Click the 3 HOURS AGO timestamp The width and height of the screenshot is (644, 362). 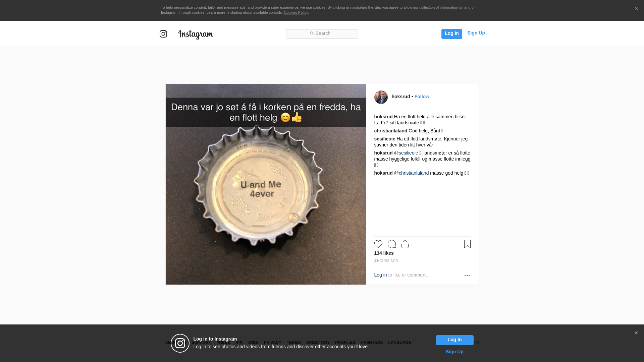386,261
